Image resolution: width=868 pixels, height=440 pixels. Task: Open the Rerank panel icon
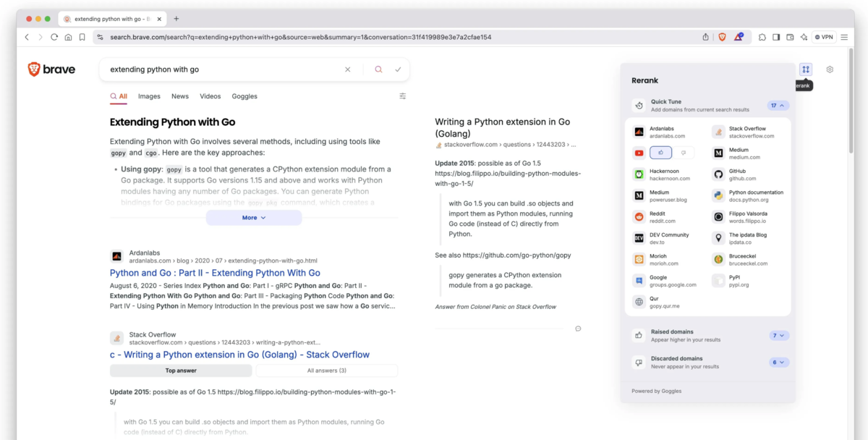click(806, 69)
